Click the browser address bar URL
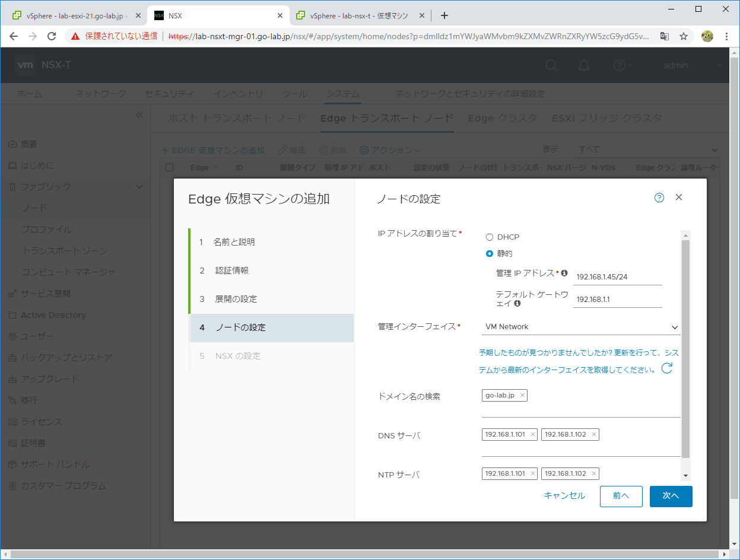The image size is (740, 560). [x=409, y=36]
